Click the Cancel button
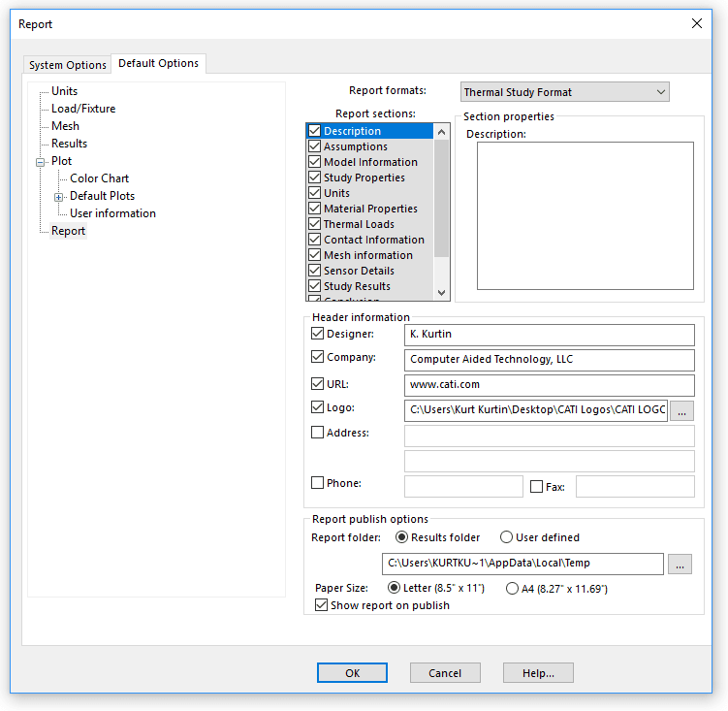The height and width of the screenshot is (711, 728). click(x=445, y=673)
